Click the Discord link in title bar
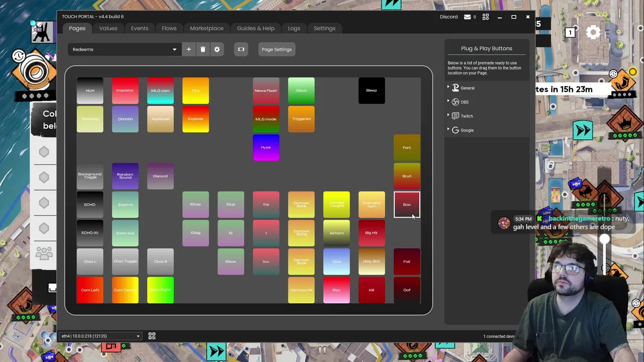 pos(449,17)
